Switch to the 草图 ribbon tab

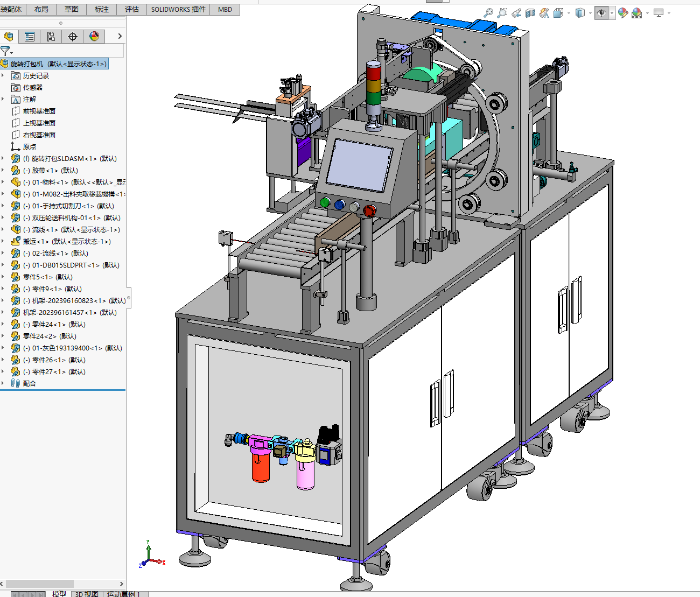pos(72,9)
